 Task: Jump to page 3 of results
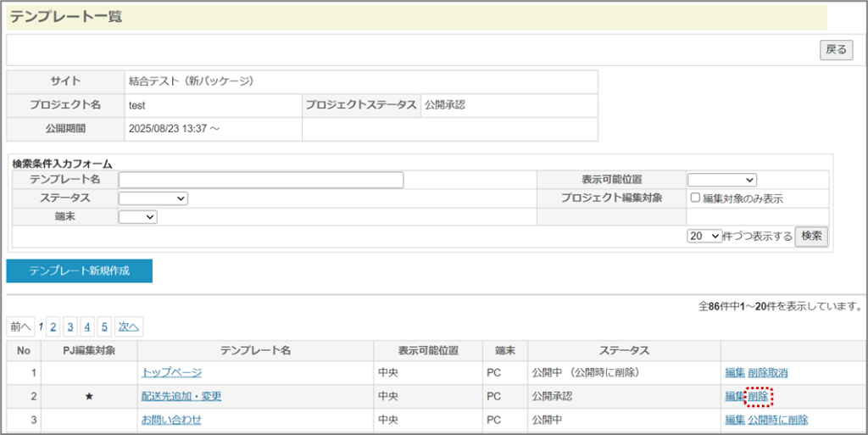coord(70,326)
